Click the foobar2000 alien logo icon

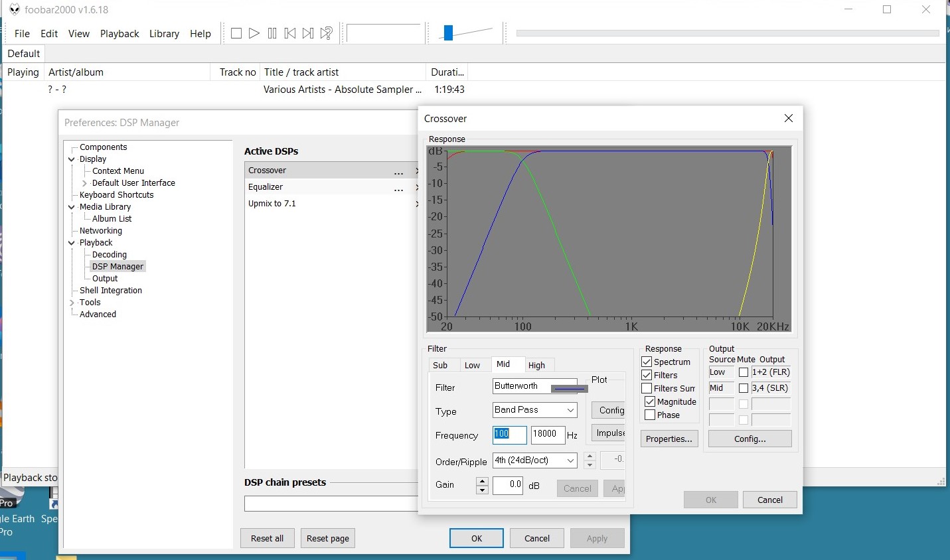(x=14, y=9)
